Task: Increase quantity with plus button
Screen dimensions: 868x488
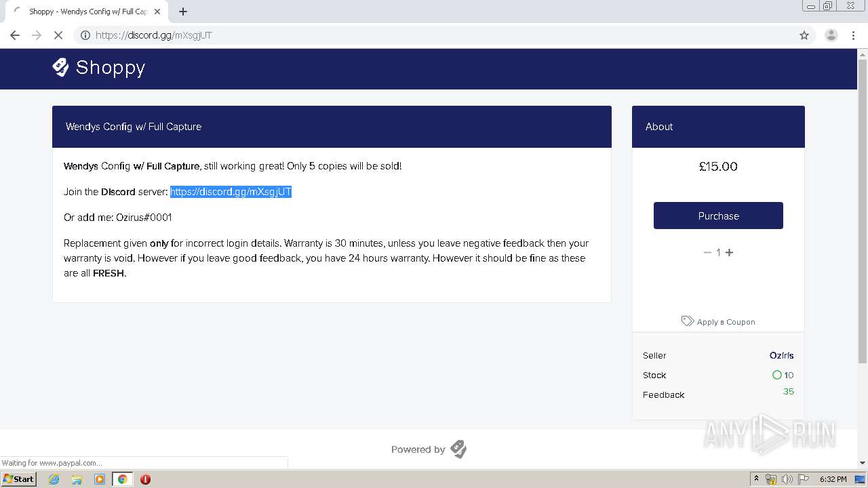Action: tap(730, 252)
